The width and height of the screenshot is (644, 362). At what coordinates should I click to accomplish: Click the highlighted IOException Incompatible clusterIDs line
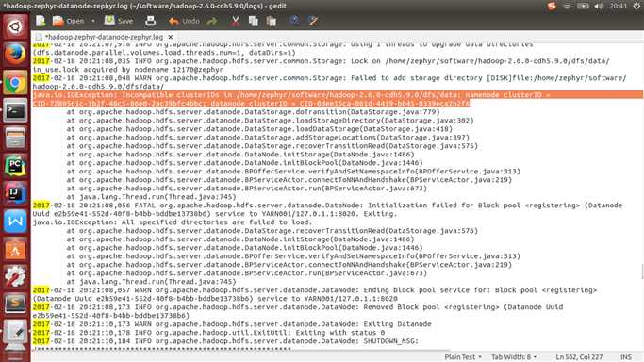(x=338, y=99)
